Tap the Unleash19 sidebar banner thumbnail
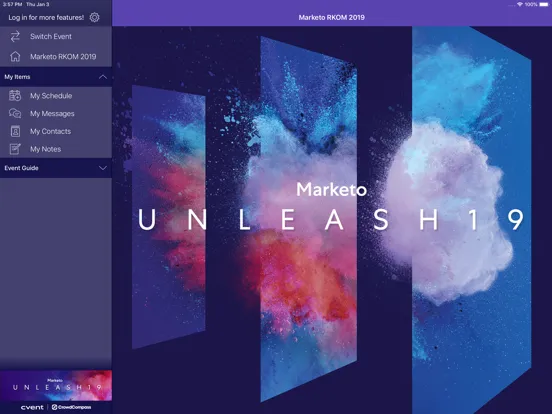 [56, 385]
